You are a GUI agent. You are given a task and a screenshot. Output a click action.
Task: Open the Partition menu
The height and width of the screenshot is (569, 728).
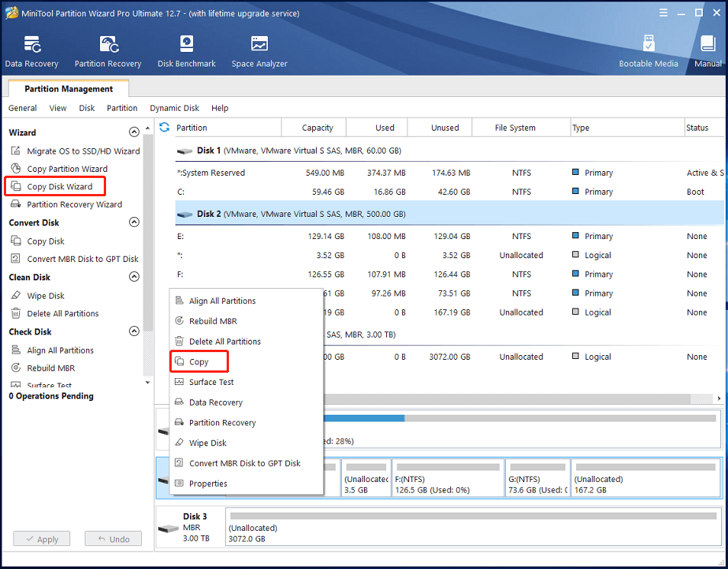tap(121, 108)
